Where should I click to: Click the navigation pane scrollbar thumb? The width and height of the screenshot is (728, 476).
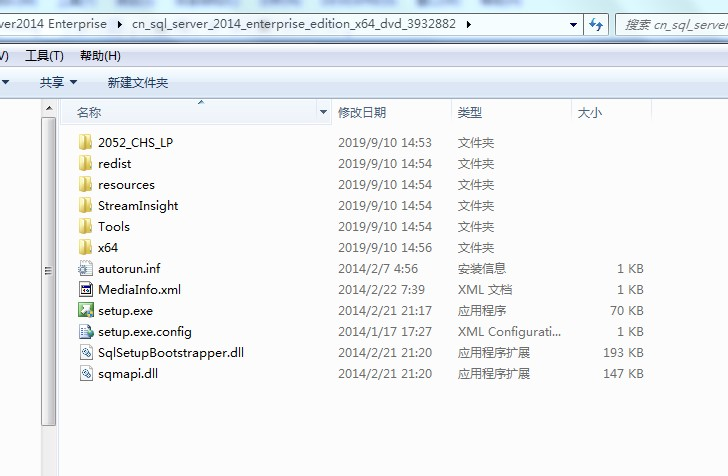tap(48, 271)
